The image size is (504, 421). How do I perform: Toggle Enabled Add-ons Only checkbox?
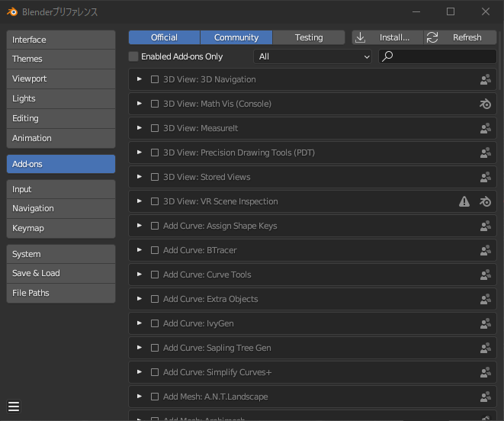(133, 56)
